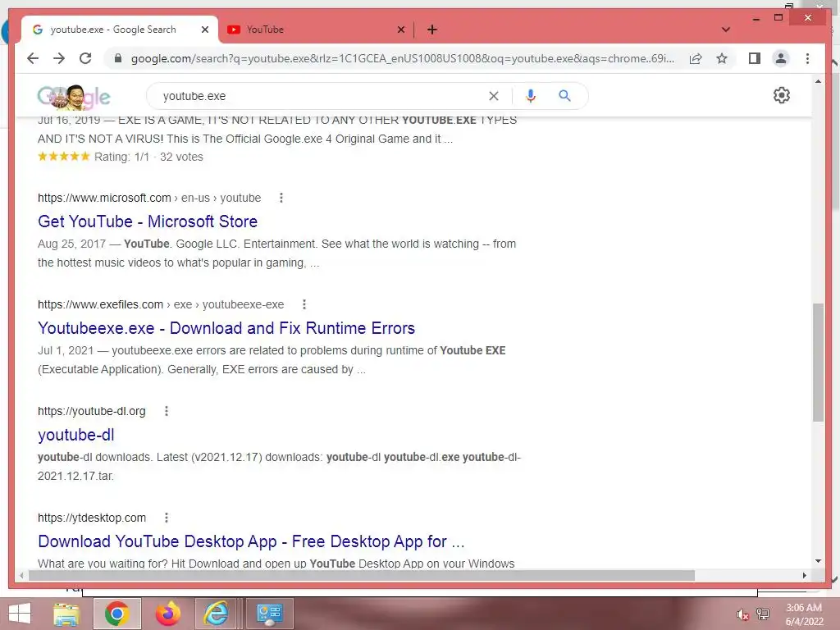
Task: Click Chrome icon in taskbar
Action: (117, 614)
